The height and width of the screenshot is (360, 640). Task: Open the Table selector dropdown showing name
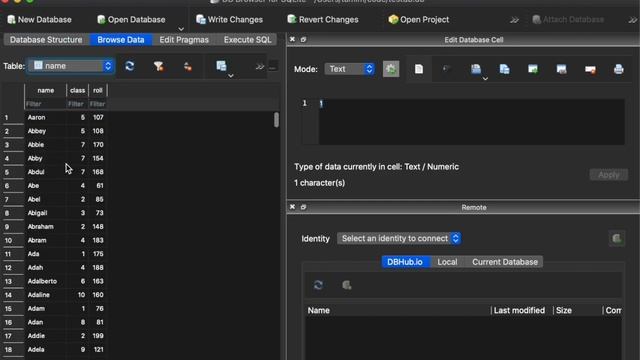[x=71, y=66]
